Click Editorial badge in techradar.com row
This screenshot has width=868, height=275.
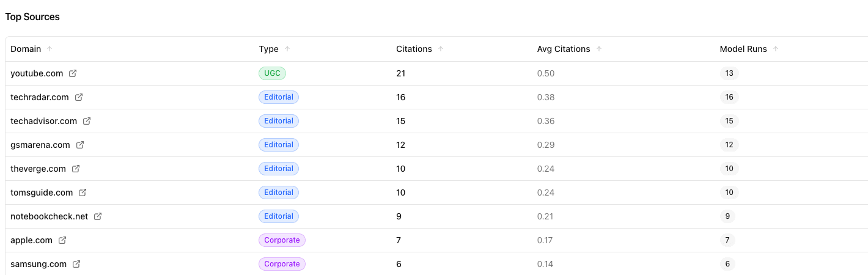[279, 97]
